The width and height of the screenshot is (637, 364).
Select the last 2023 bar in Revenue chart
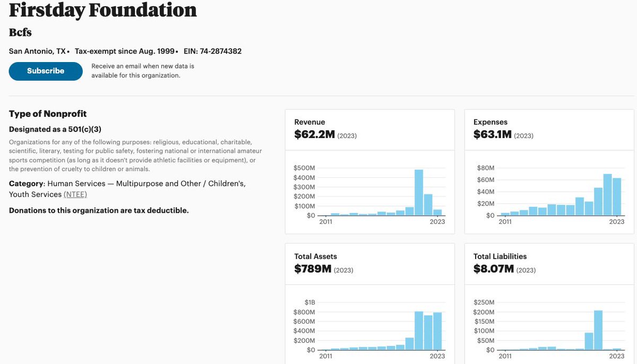coord(437,212)
